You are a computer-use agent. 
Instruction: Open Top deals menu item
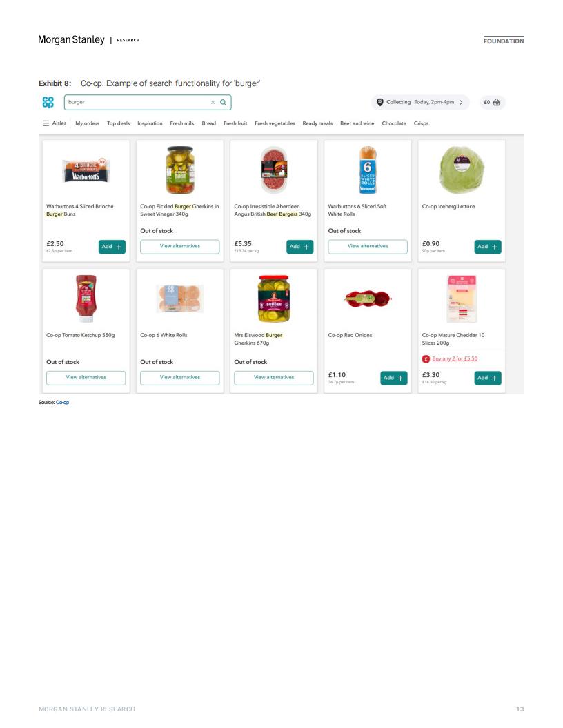click(x=119, y=123)
